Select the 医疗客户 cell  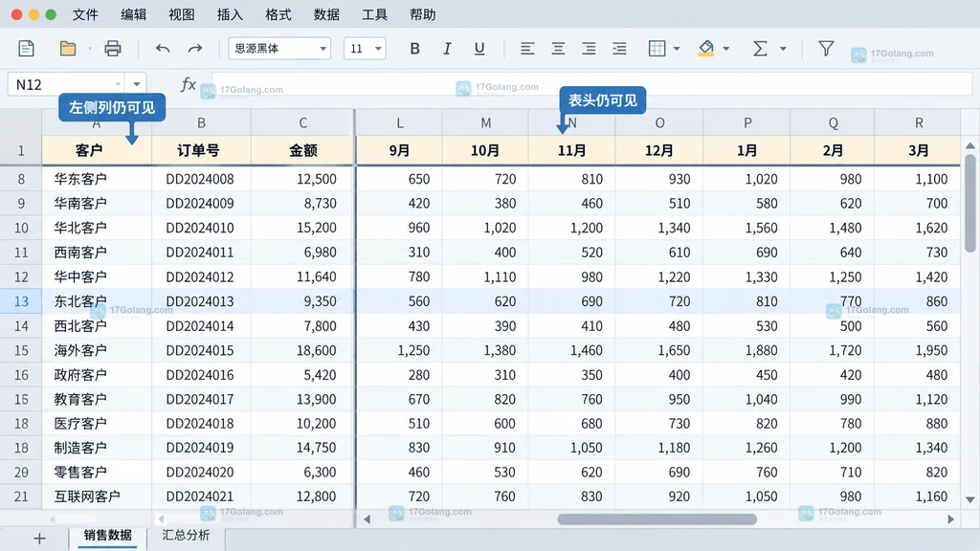[97, 424]
